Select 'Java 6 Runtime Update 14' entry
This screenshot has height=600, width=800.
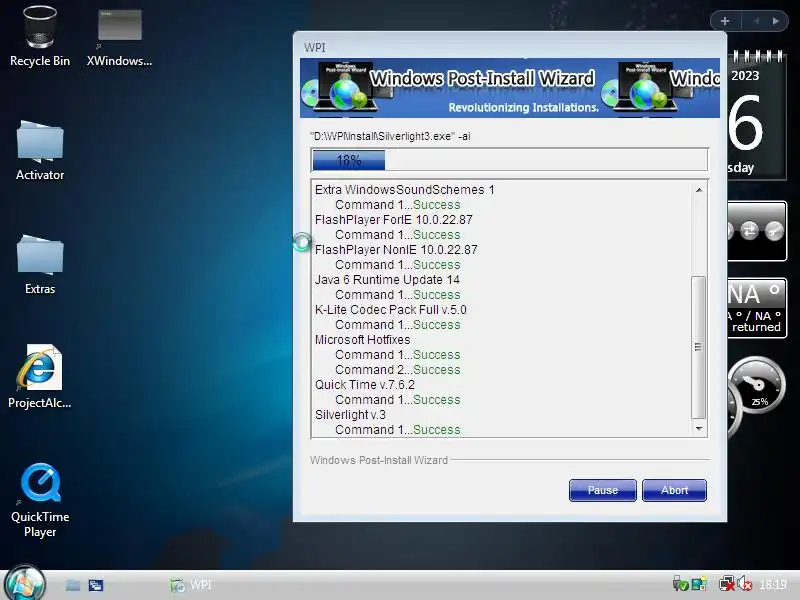387,280
